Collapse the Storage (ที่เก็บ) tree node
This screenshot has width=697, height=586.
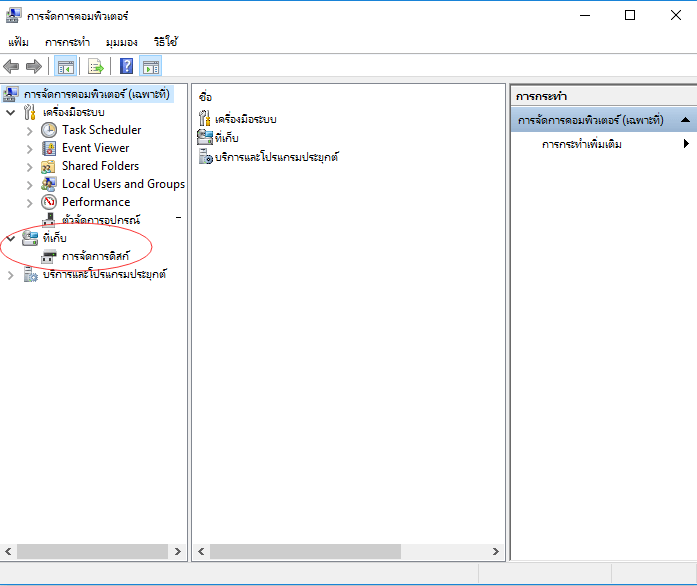point(10,238)
